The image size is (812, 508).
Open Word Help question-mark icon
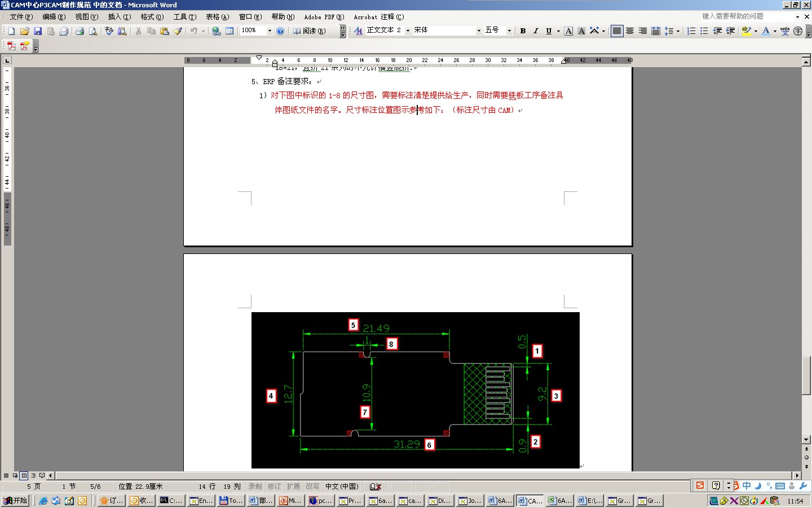pos(280,31)
